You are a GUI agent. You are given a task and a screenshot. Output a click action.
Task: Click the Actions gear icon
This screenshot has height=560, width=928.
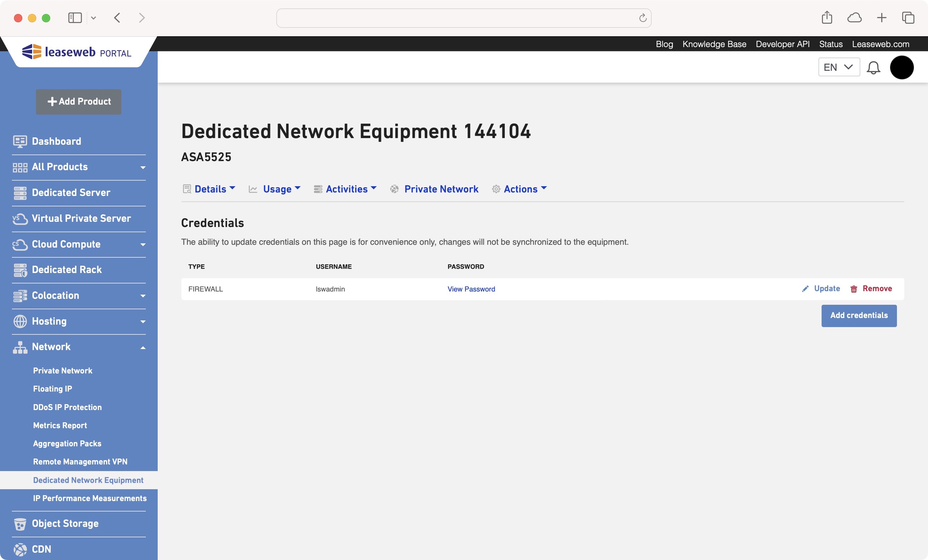[x=496, y=189]
